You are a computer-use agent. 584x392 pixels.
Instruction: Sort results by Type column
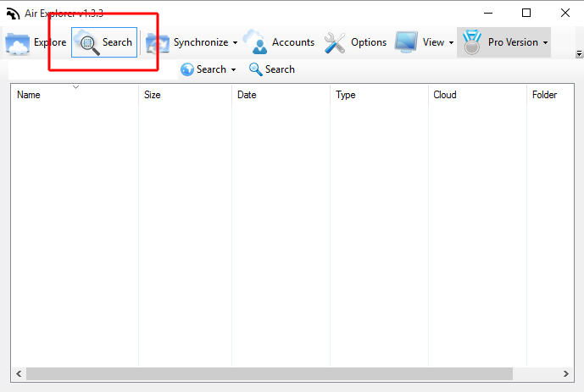(x=379, y=95)
